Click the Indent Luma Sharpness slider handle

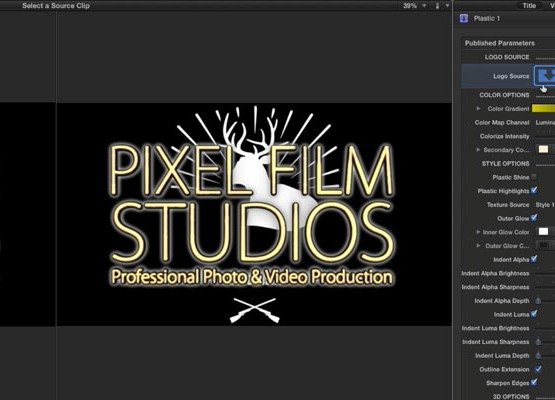pos(538,342)
